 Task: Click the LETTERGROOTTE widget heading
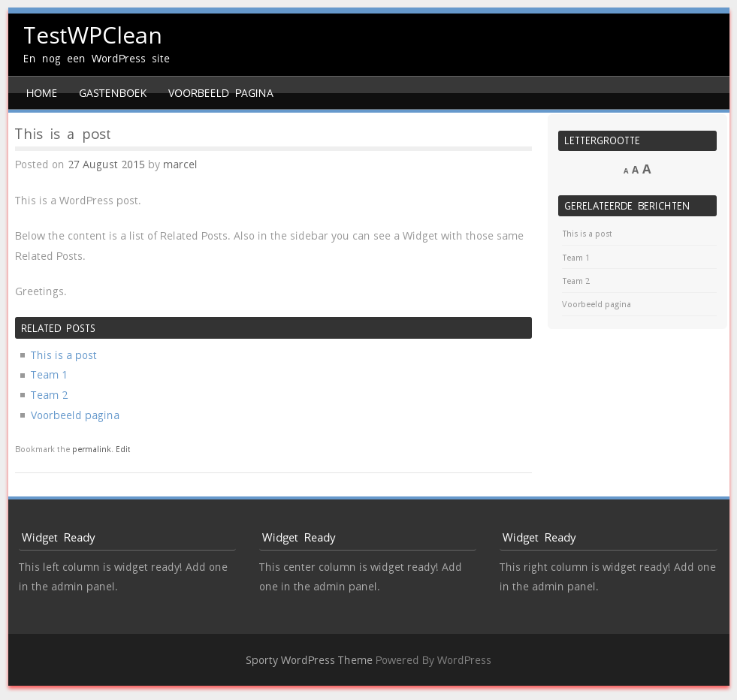637,141
